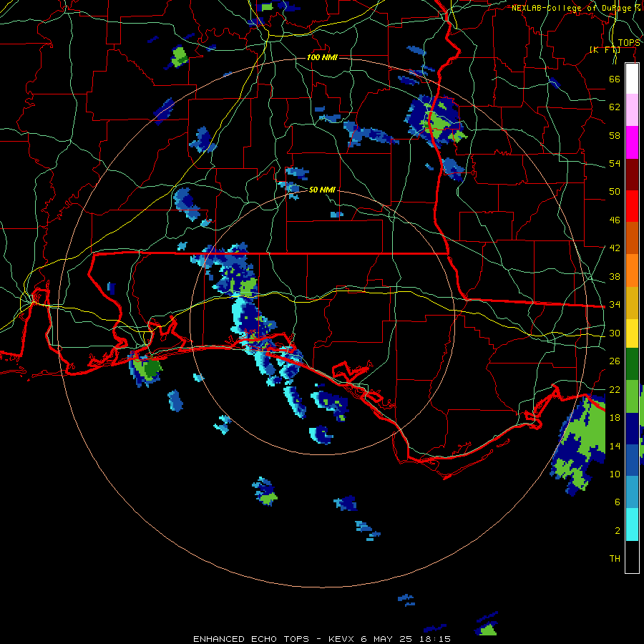Click the legend value "66"
This screenshot has width=644, height=644.
click(x=615, y=79)
